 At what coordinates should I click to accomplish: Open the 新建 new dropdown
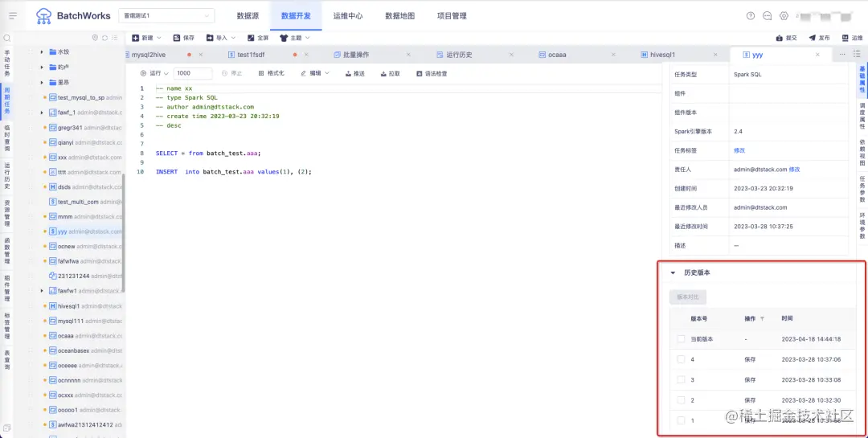coord(147,38)
